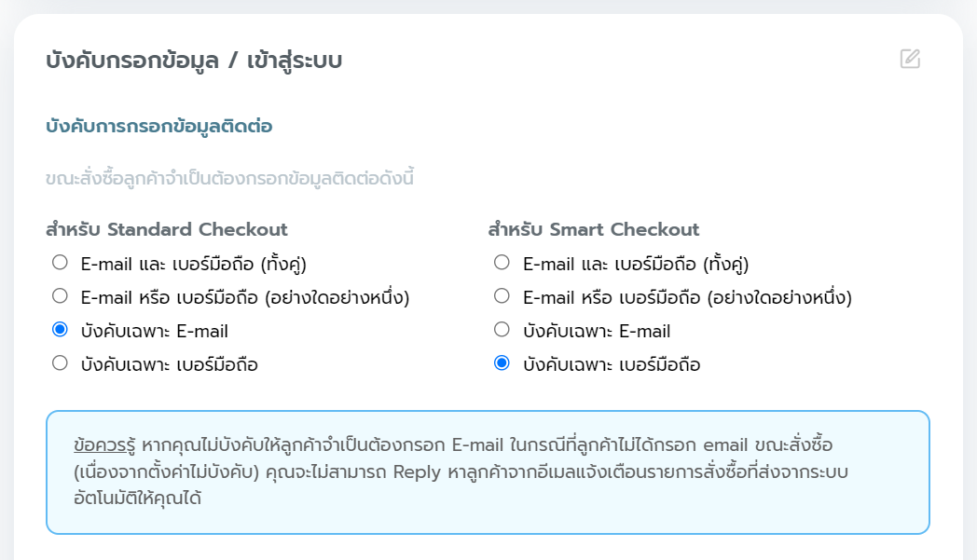This screenshot has height=560, width=977.
Task: Click the gray 'ขณะสั่งซื้อลูกค้าจำเป็นต้องกรอก...' description text
Action: [x=229, y=177]
